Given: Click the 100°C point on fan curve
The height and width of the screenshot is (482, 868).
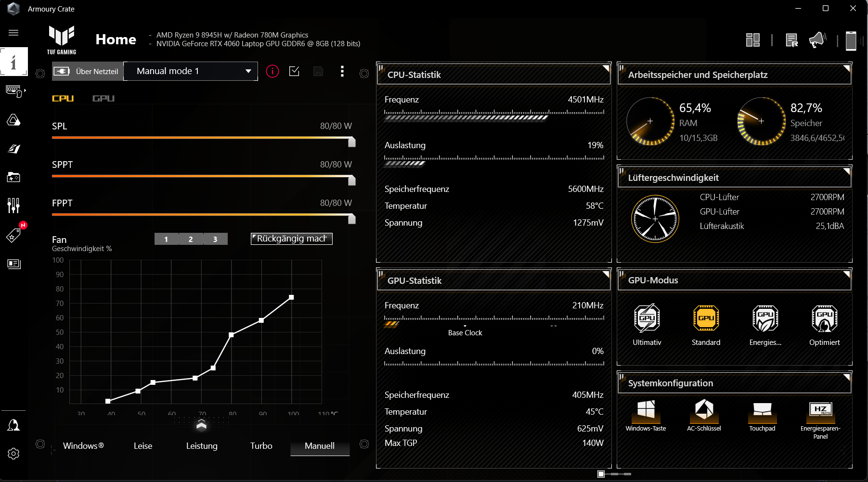Looking at the screenshot, I should (x=291, y=297).
